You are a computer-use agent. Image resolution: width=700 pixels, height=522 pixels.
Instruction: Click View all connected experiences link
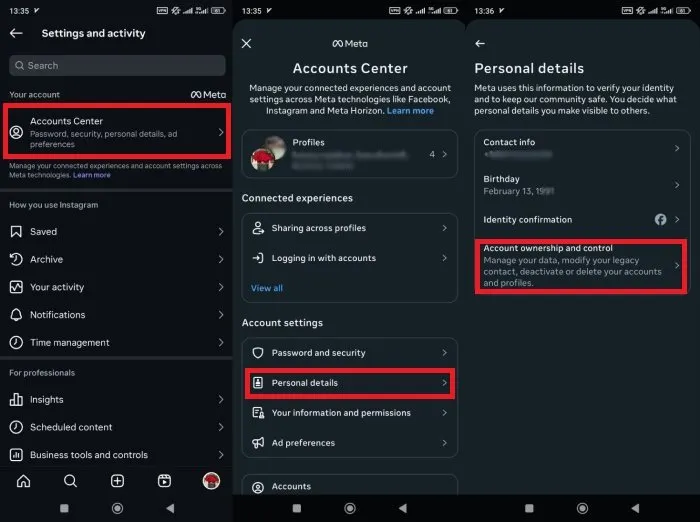(267, 288)
